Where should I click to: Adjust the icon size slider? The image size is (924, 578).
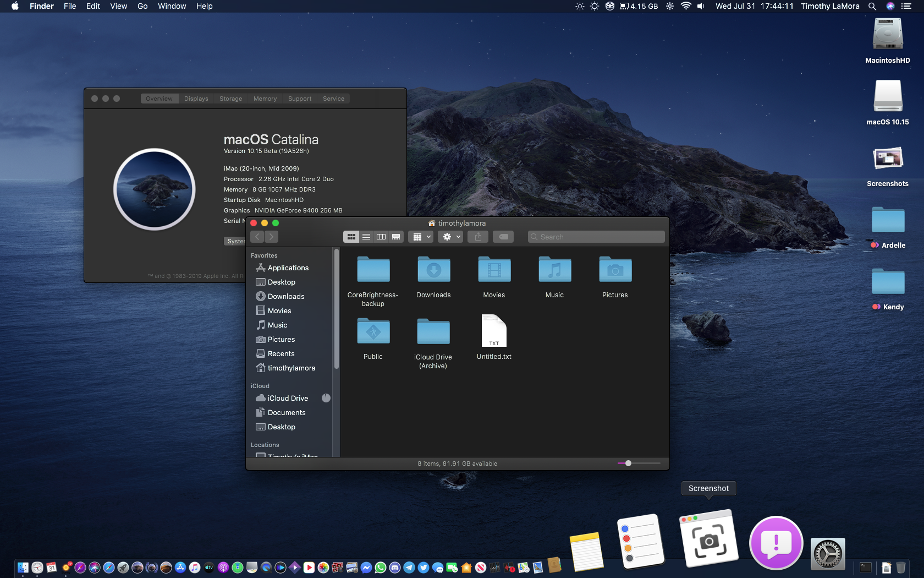tap(628, 464)
